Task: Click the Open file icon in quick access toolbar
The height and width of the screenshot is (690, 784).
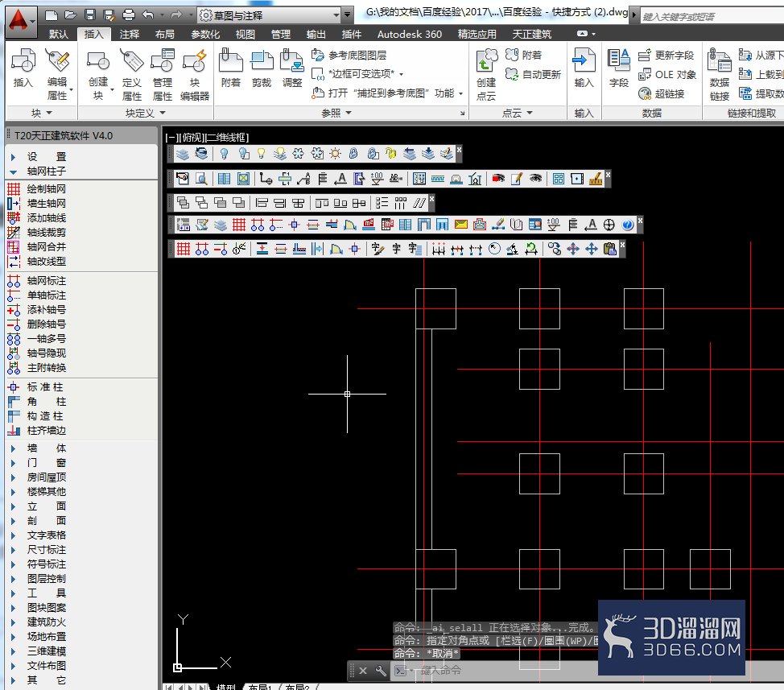Action: 71,15
